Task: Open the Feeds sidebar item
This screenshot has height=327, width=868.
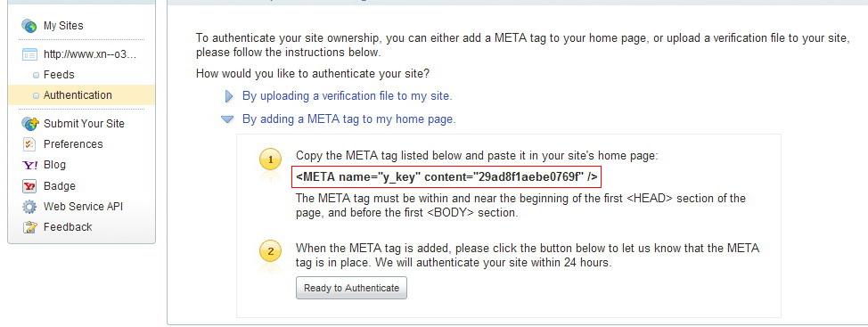Action: coord(59,75)
